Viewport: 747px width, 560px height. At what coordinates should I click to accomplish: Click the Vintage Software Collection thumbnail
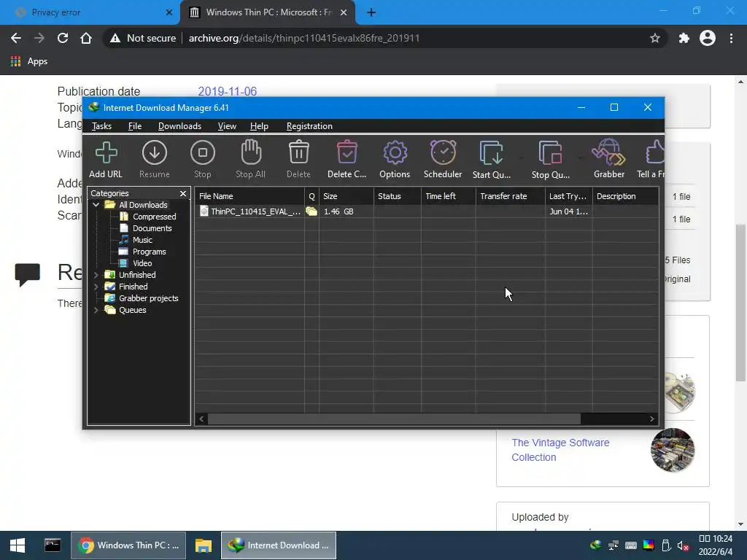(673, 450)
